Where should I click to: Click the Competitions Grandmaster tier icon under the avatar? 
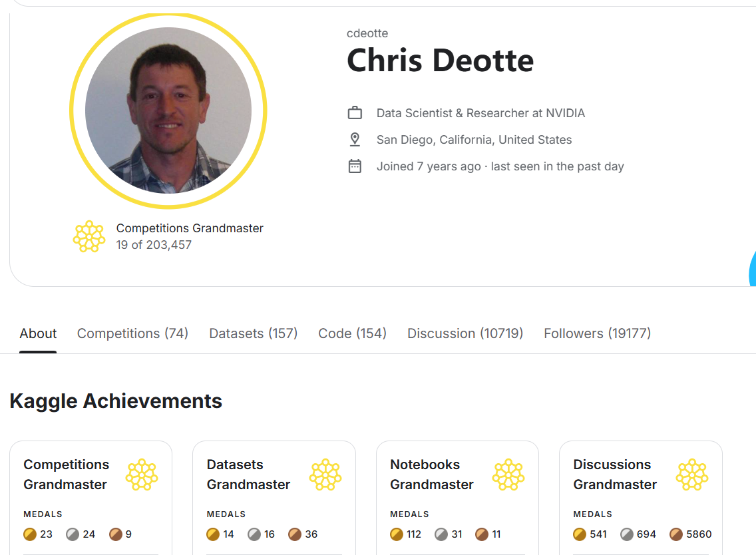click(89, 236)
